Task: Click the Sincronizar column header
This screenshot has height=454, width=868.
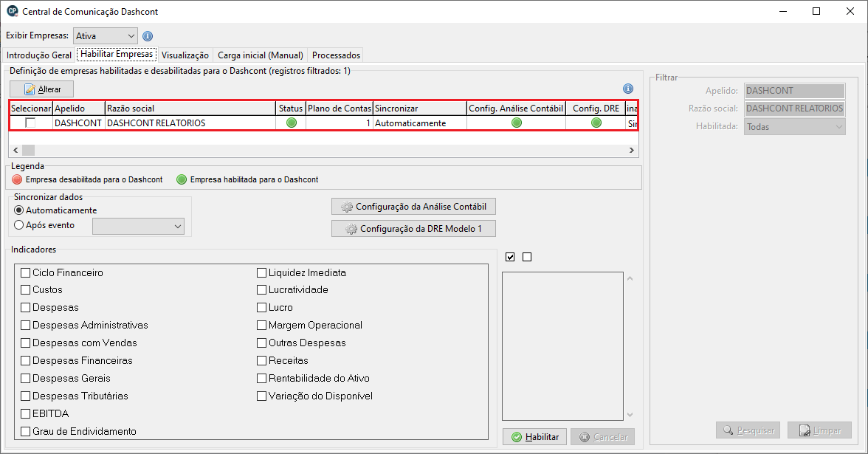Action: pyautogui.click(x=419, y=109)
